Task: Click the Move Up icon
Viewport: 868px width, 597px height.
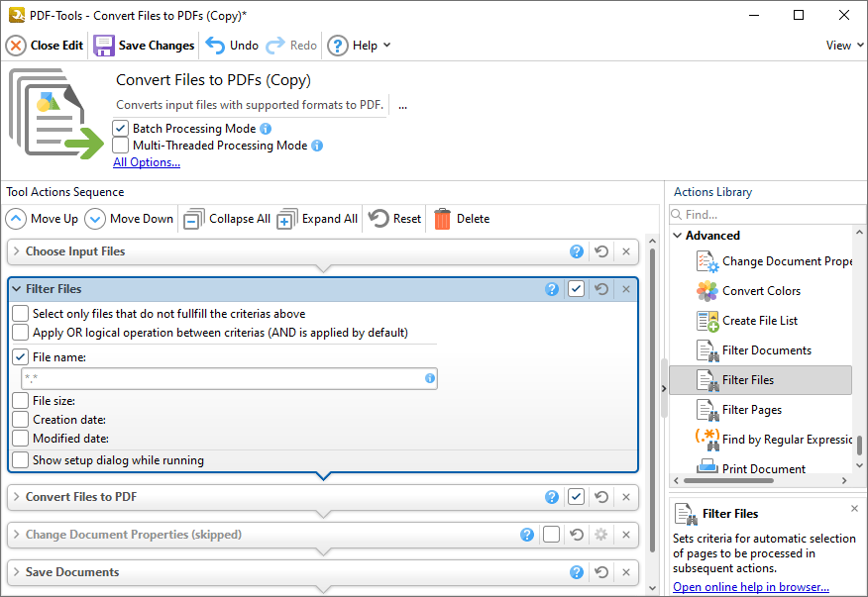Action: [x=16, y=218]
